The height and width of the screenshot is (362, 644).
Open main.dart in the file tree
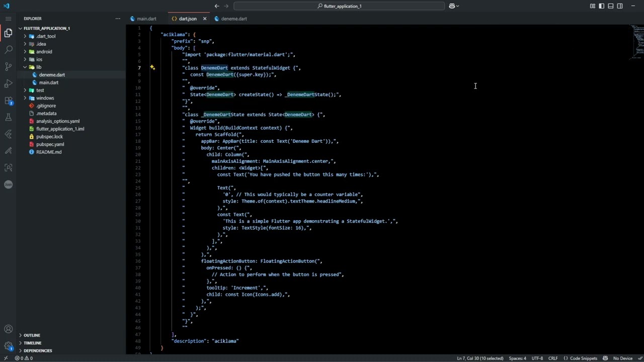49,82
